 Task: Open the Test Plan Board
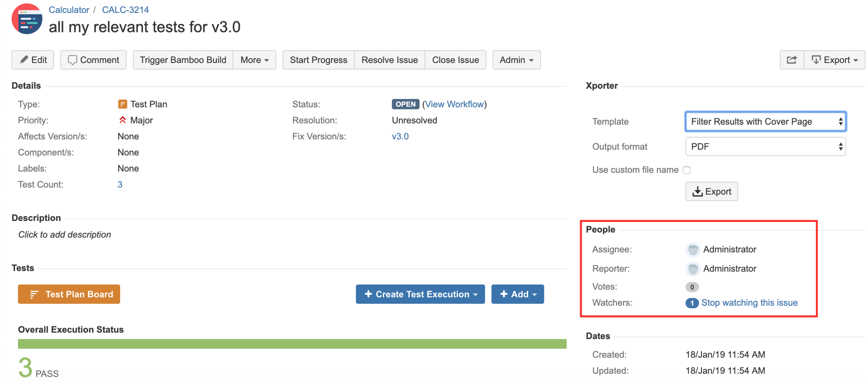tap(69, 294)
